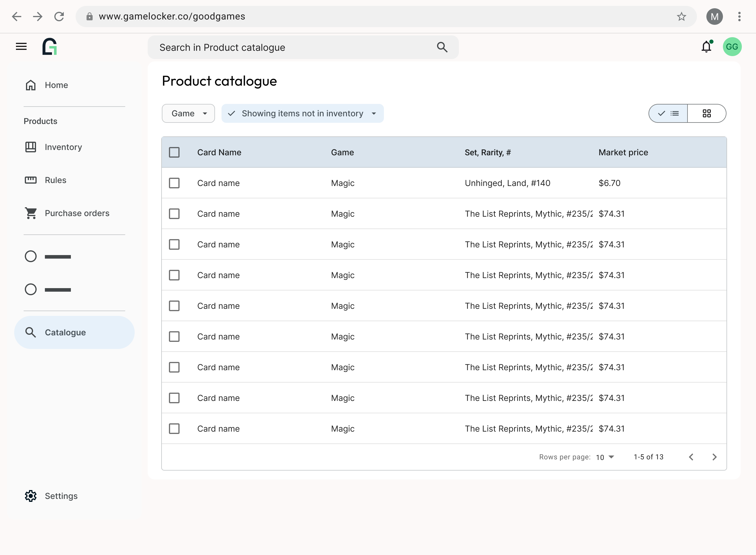Click the browser address bar
The height and width of the screenshot is (555, 756).
[386, 17]
